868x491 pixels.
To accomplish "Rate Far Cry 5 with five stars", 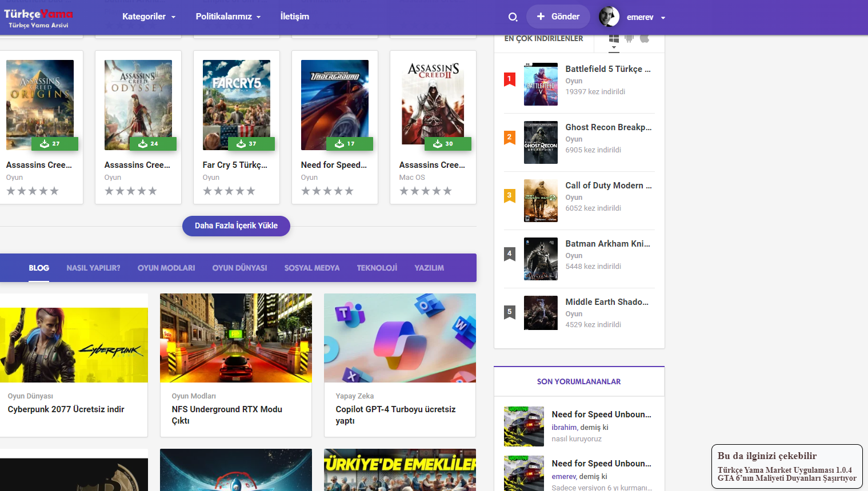I will point(251,191).
